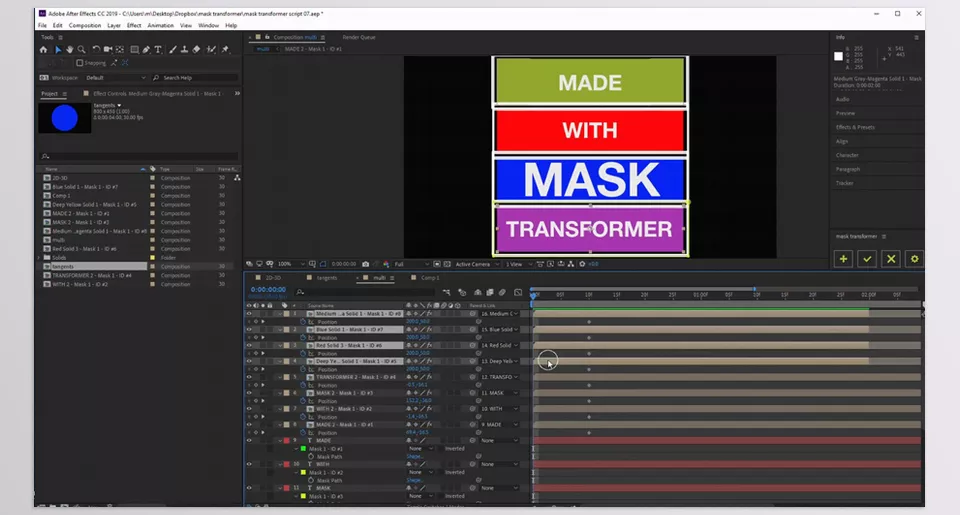Image resolution: width=960 pixels, height=515 pixels.
Task: Select the Rotation tool
Action: (x=96, y=50)
